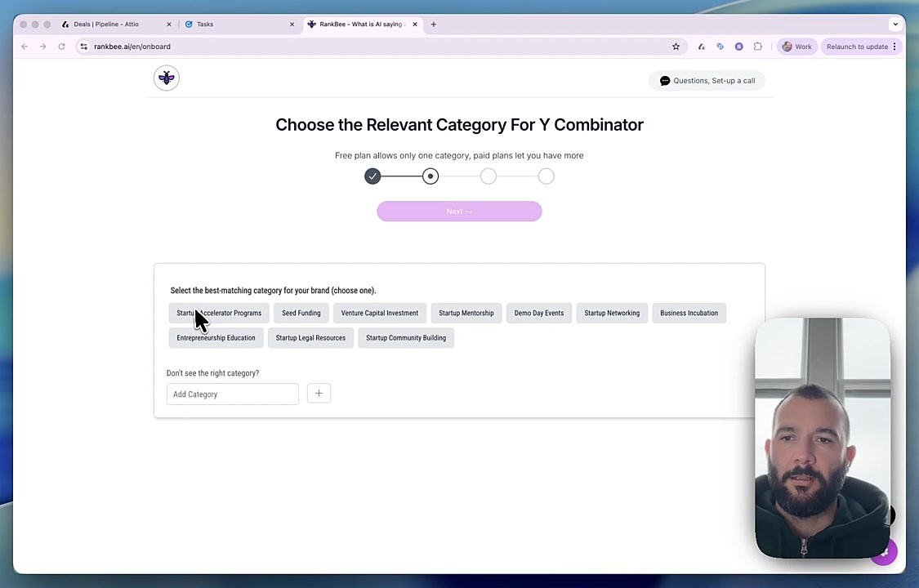
Task: Click the Attio extension icon in toolbar
Action: (x=701, y=47)
